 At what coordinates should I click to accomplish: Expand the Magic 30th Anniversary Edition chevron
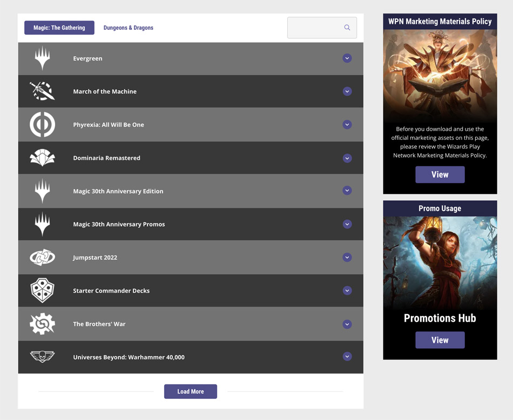(347, 191)
